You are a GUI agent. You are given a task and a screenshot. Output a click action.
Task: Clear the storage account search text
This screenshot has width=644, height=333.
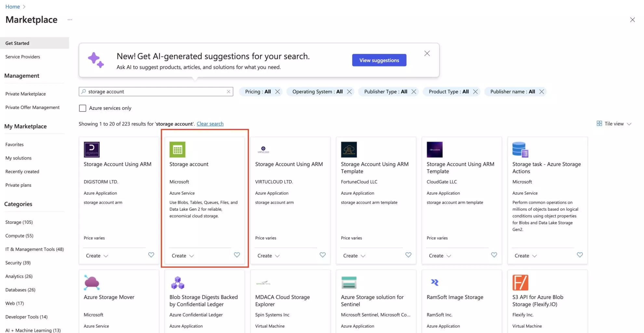tap(229, 92)
